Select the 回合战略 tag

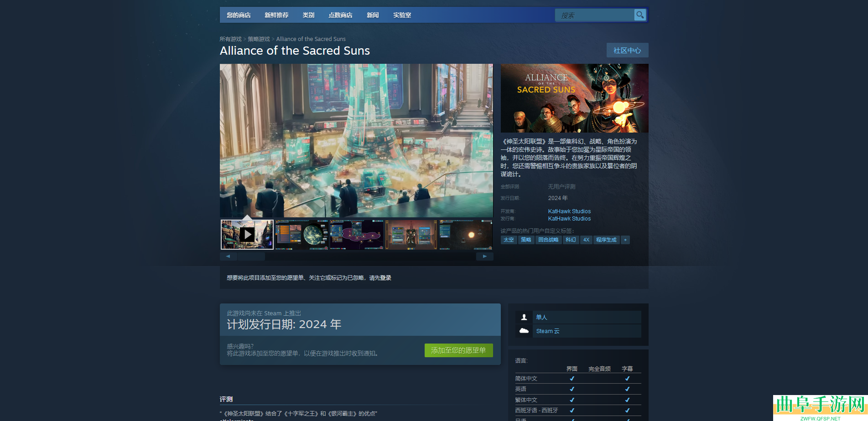548,240
